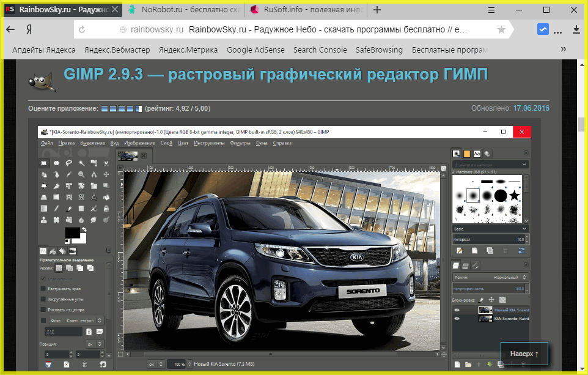Open the px units dropdown in status bar
The image size is (588, 375).
click(x=155, y=364)
